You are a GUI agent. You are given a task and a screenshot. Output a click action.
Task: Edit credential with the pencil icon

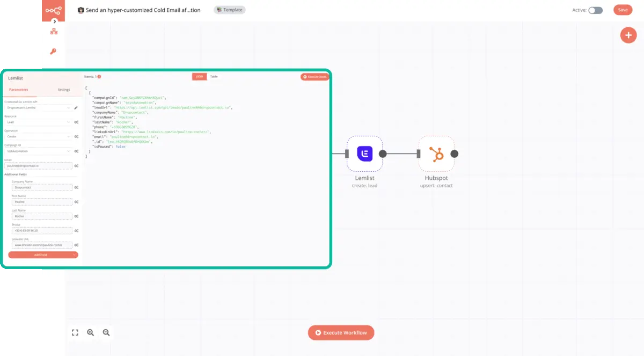(x=76, y=108)
